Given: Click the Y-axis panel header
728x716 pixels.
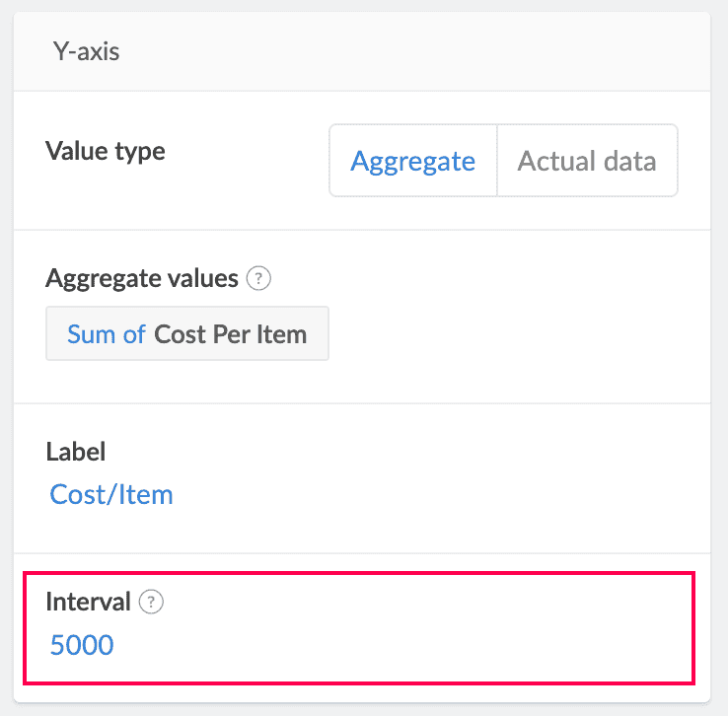Looking at the screenshot, I should coord(86,51).
